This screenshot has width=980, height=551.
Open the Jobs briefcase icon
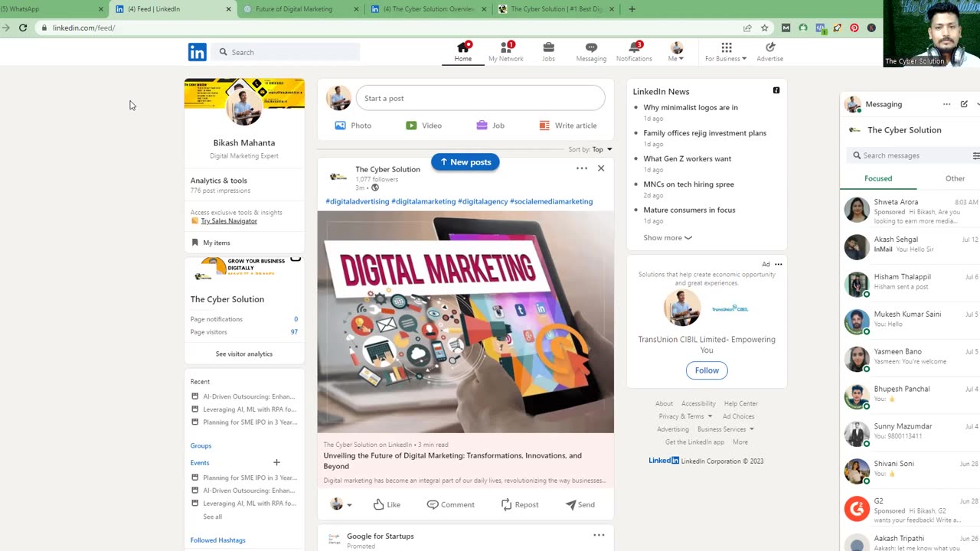coord(548,51)
